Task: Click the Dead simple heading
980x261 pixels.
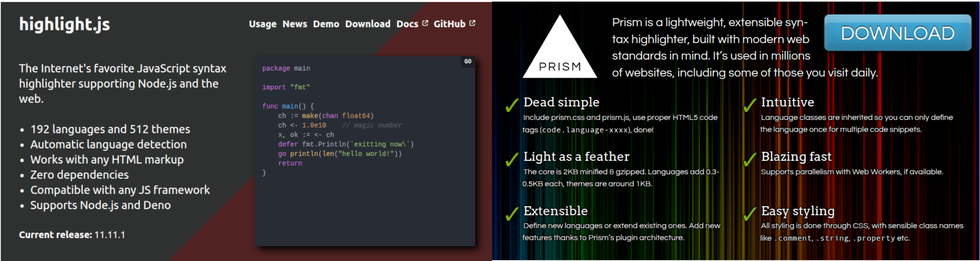Action: pos(561,102)
